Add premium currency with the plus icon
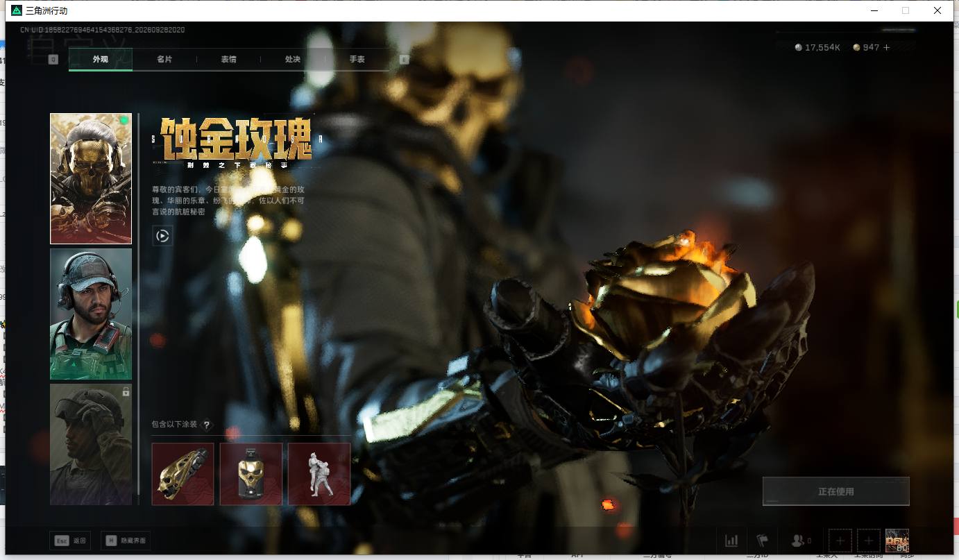 [x=886, y=47]
